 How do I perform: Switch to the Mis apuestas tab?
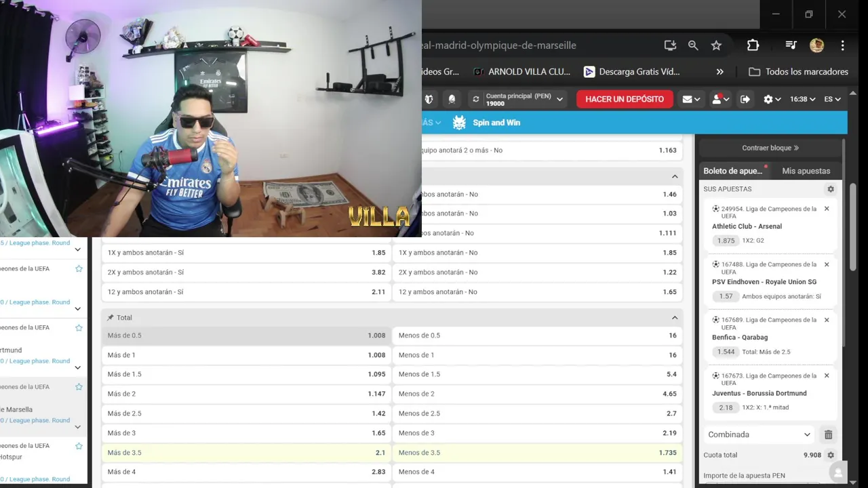point(806,171)
